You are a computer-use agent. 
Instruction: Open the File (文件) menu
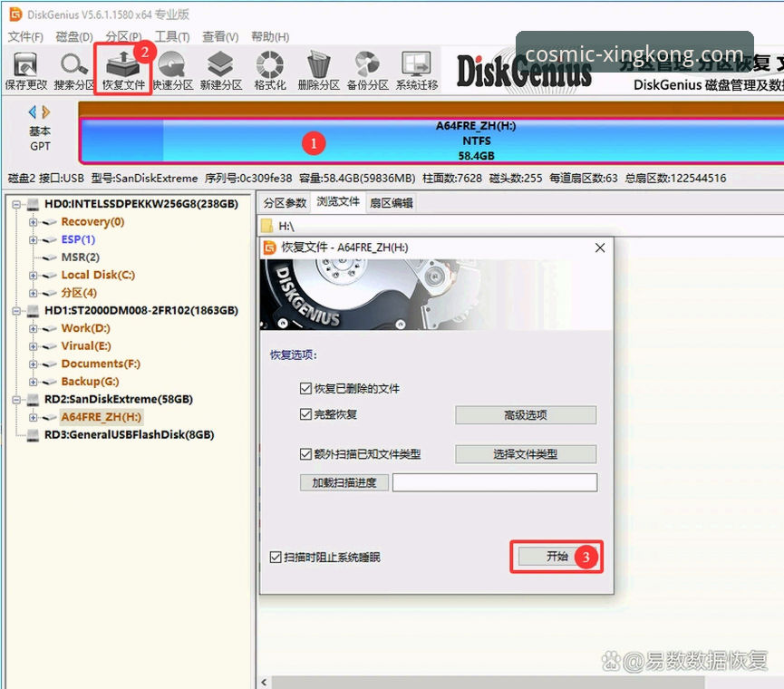25,36
